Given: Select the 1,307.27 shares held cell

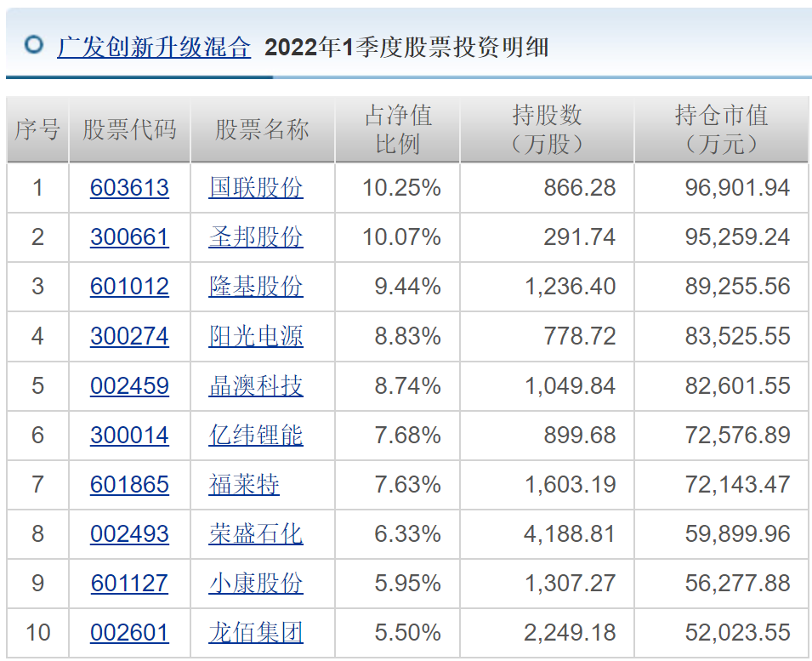Looking at the screenshot, I should pyautogui.click(x=547, y=584).
